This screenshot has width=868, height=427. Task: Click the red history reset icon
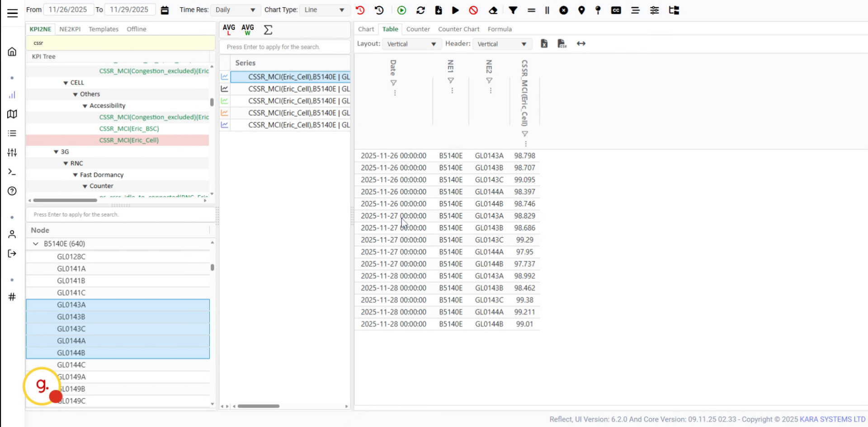click(x=360, y=10)
